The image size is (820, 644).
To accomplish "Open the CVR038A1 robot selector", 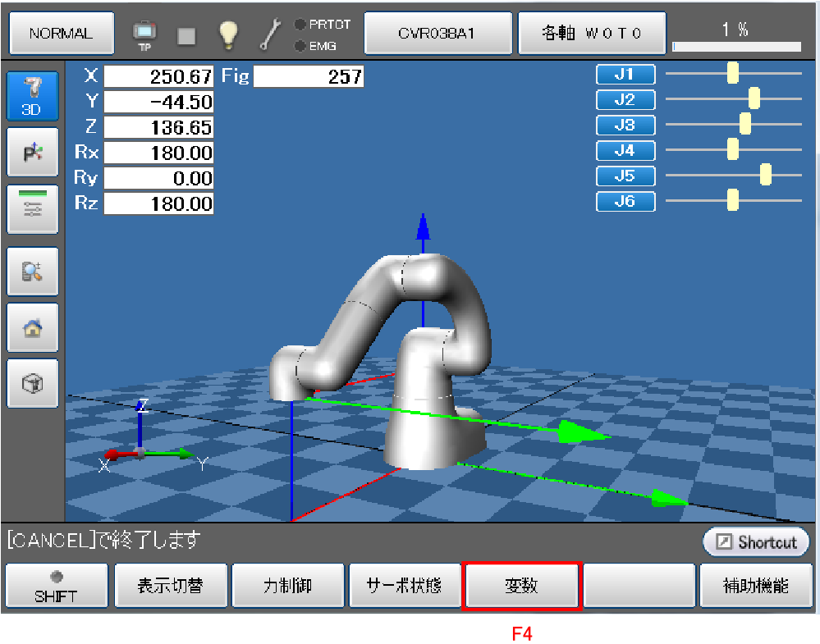I will [437, 34].
